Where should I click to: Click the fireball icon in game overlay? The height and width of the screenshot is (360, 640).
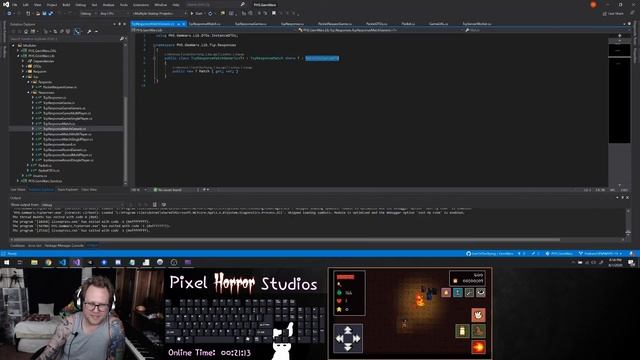(478, 347)
